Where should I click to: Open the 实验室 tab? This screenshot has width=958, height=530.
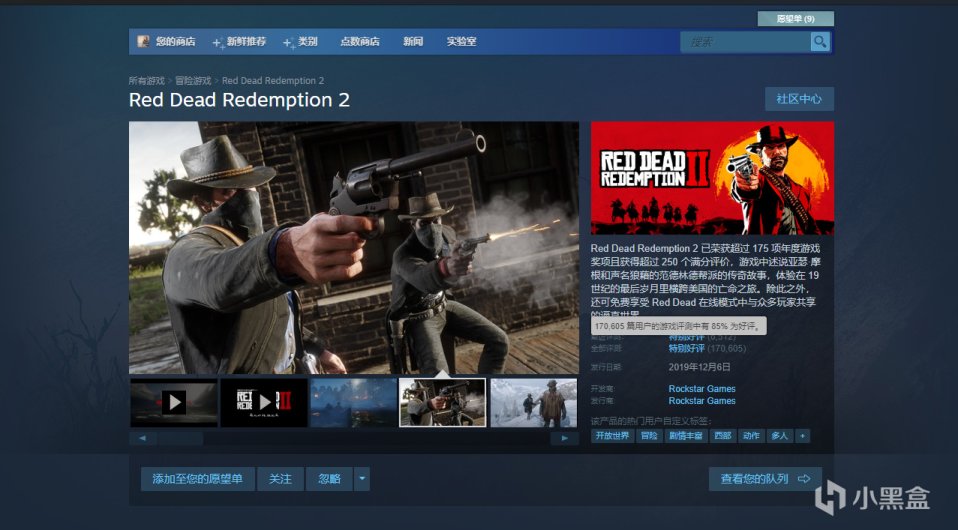coord(461,42)
